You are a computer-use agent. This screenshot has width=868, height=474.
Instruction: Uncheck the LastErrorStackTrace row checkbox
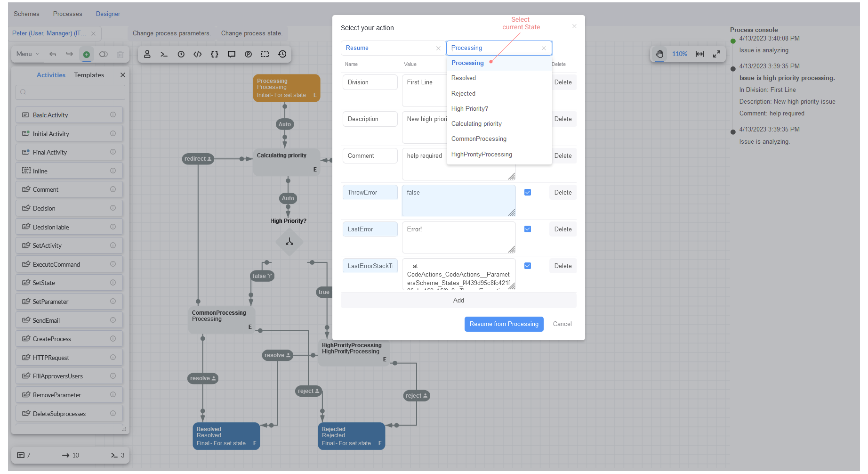528,266
